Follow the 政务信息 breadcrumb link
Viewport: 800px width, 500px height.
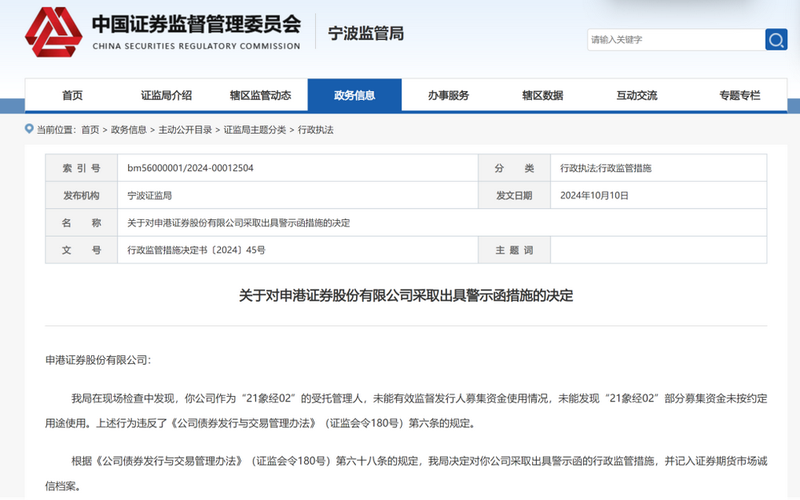click(129, 130)
